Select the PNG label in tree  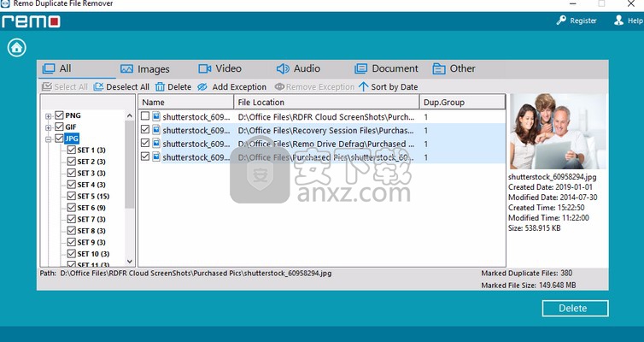[x=73, y=115]
